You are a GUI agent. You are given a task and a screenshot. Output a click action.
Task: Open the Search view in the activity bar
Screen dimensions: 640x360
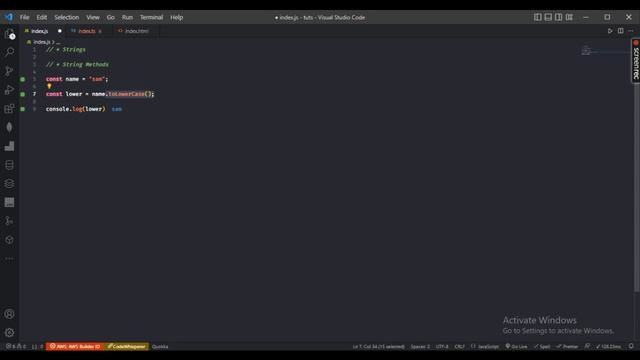(x=9, y=52)
